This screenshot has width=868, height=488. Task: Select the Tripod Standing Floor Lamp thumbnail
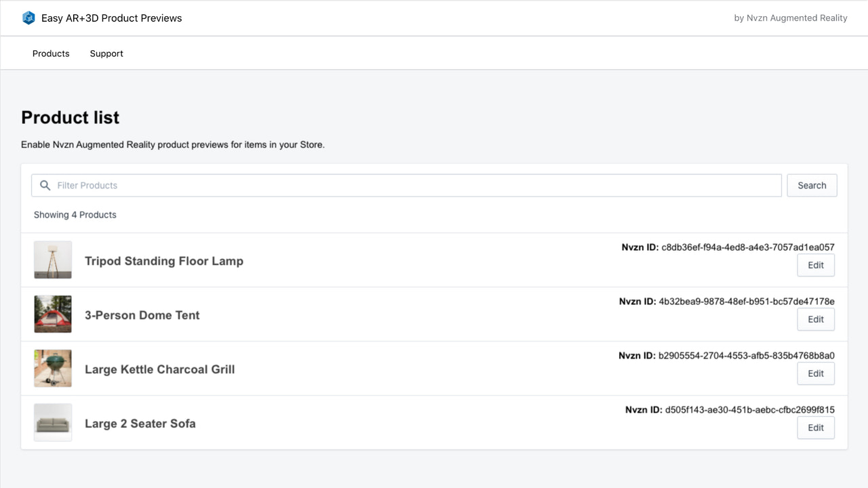[52, 260]
